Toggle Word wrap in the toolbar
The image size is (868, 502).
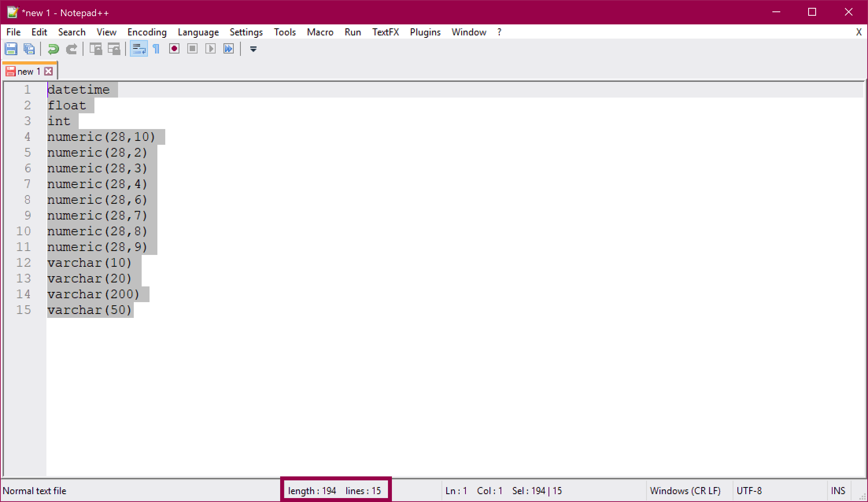tap(139, 49)
